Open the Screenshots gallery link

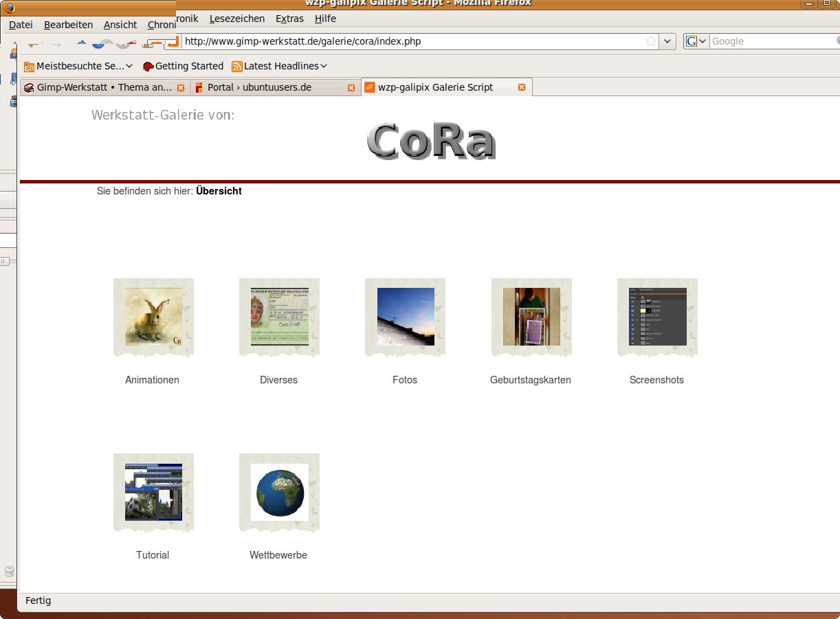tap(656, 380)
